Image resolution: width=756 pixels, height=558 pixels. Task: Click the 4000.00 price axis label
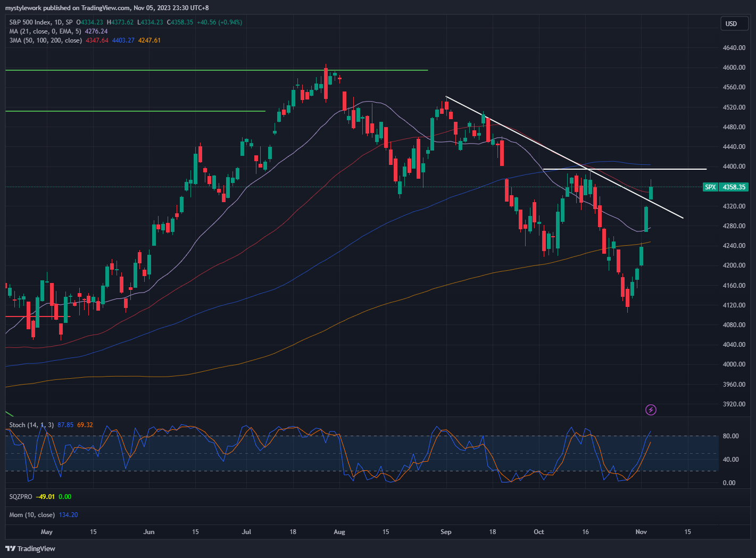point(734,364)
